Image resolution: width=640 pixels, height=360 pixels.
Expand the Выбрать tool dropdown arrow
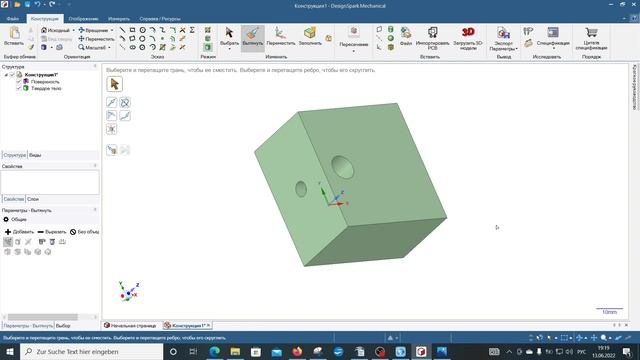[x=229, y=49]
